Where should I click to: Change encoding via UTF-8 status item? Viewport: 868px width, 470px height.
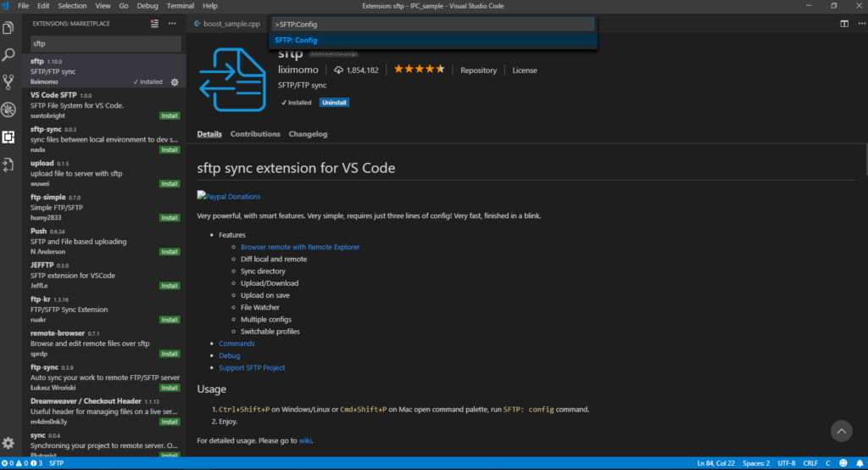pyautogui.click(x=786, y=463)
